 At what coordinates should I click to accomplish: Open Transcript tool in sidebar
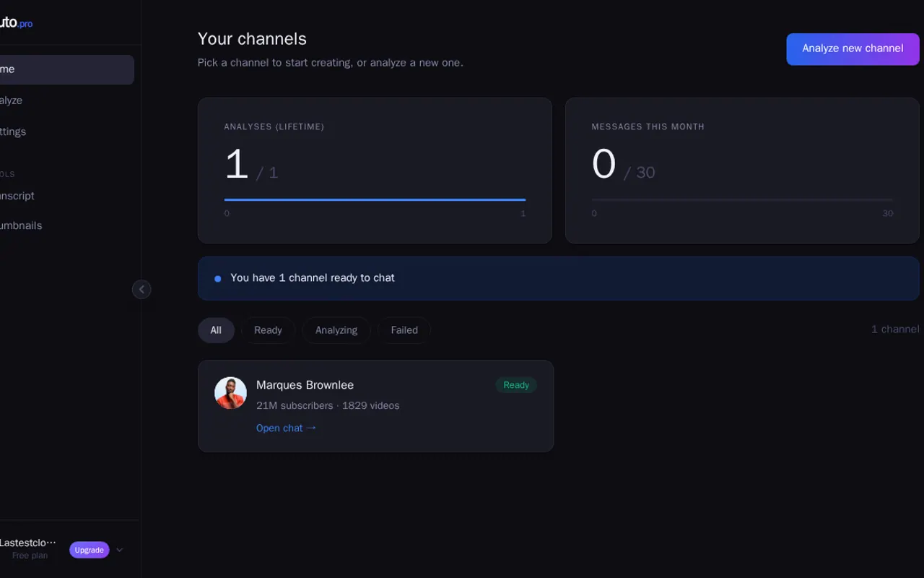[x=66, y=196]
